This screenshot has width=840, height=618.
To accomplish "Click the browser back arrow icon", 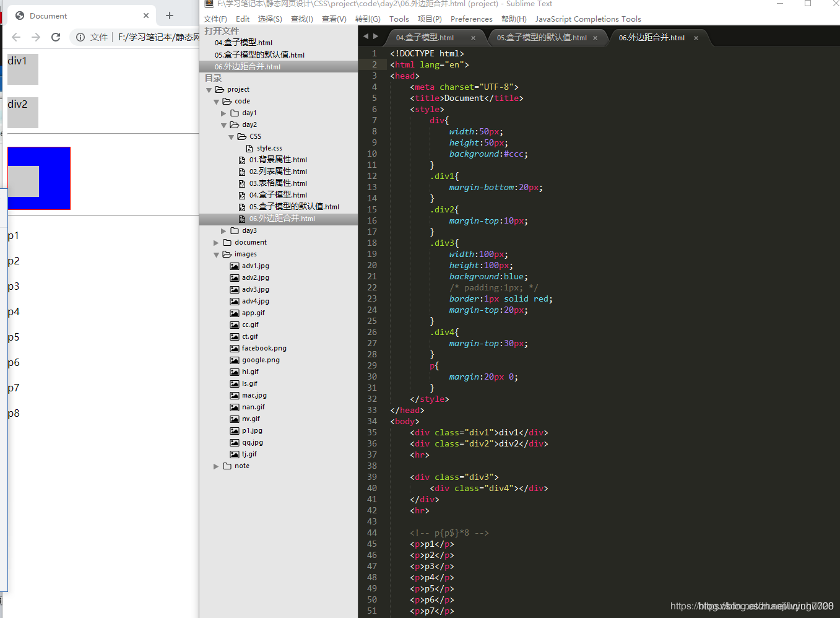I will pos(16,37).
